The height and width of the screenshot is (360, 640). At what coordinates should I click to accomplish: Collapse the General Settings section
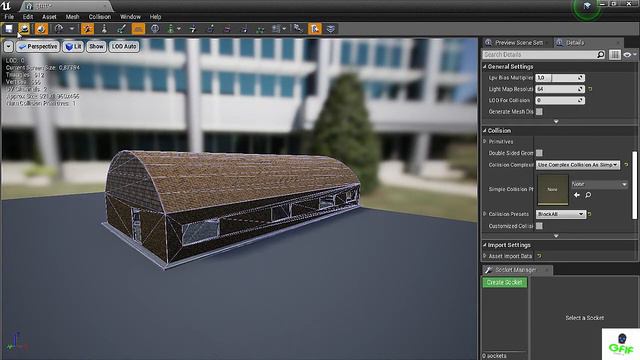[x=485, y=67]
